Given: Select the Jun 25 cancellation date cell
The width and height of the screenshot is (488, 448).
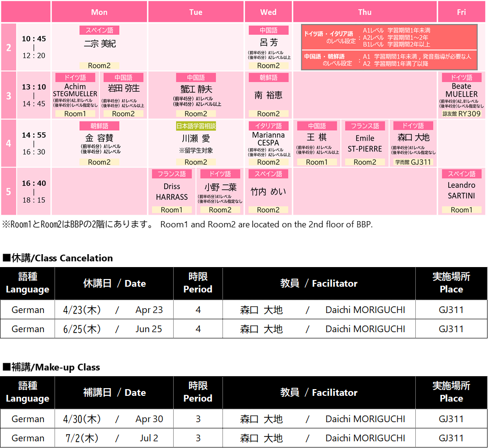Looking at the screenshot, I should (x=114, y=329).
